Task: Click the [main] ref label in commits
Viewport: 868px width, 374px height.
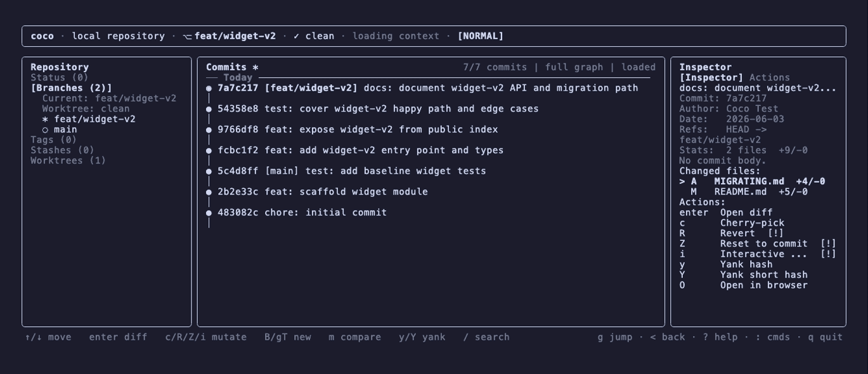Action: (x=282, y=171)
